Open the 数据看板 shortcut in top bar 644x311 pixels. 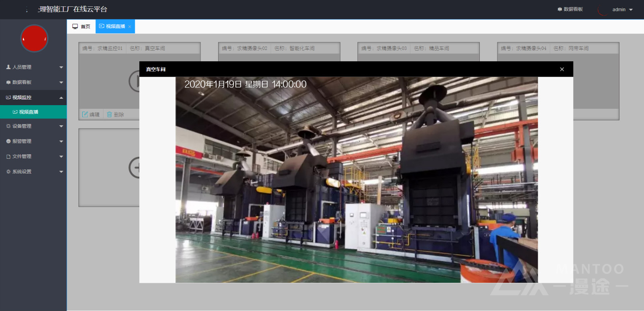(x=570, y=9)
